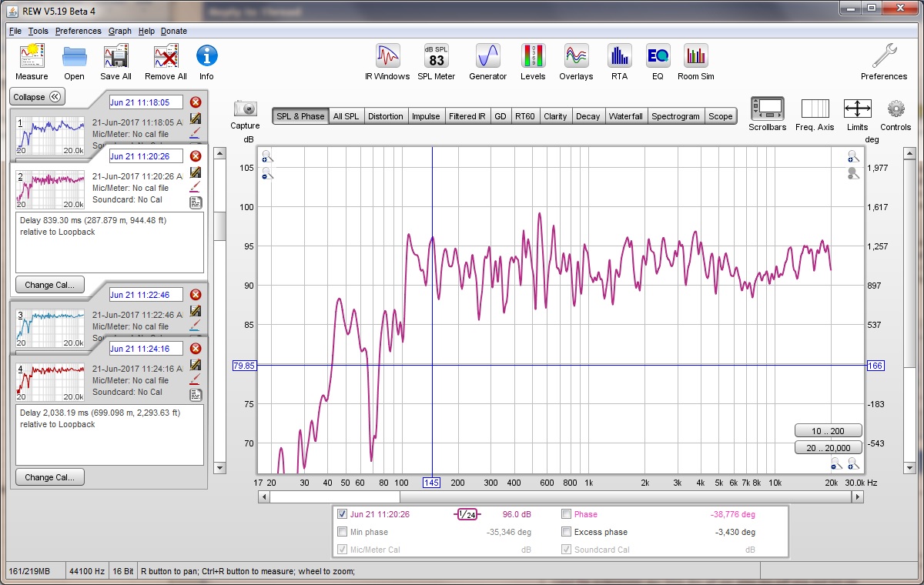Switch to the RT60 tab
924x585 pixels.
[525, 116]
